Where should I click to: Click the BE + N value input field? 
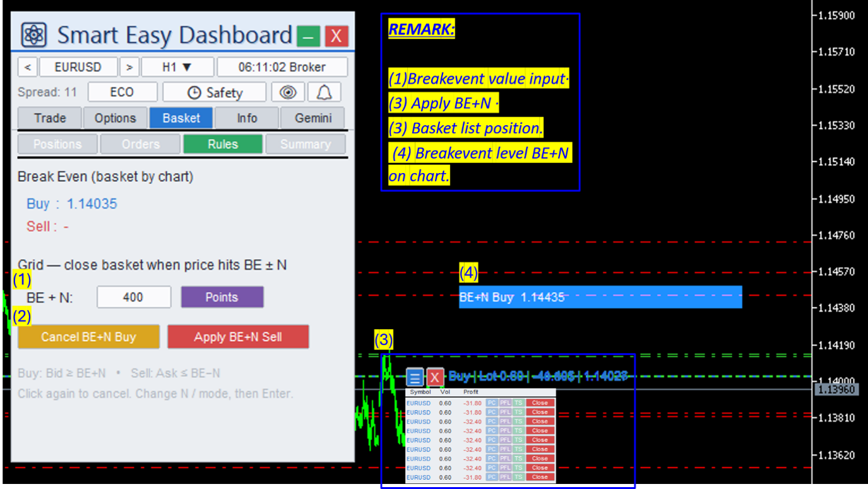tap(134, 297)
